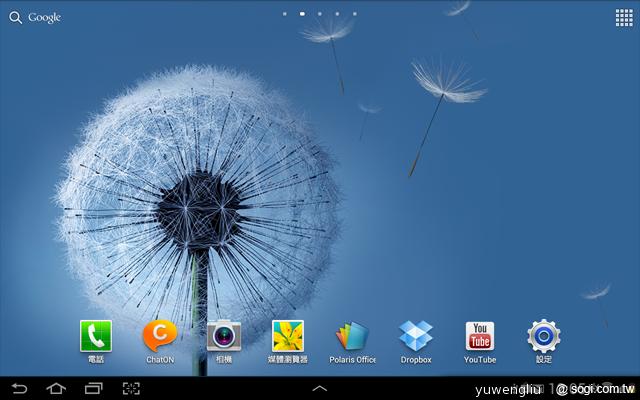Open the Camera app (相機)
The image size is (640, 400).
click(x=223, y=337)
